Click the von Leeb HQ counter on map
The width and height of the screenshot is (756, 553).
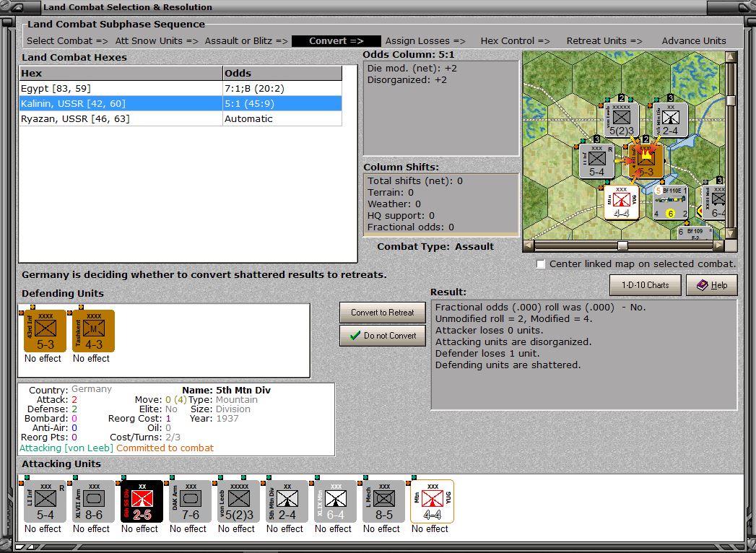622,120
